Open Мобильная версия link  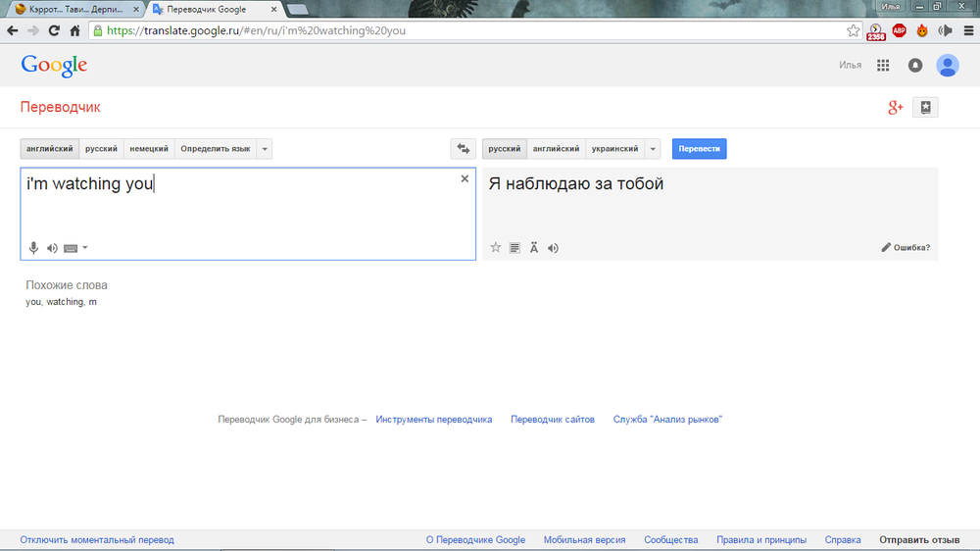click(584, 540)
